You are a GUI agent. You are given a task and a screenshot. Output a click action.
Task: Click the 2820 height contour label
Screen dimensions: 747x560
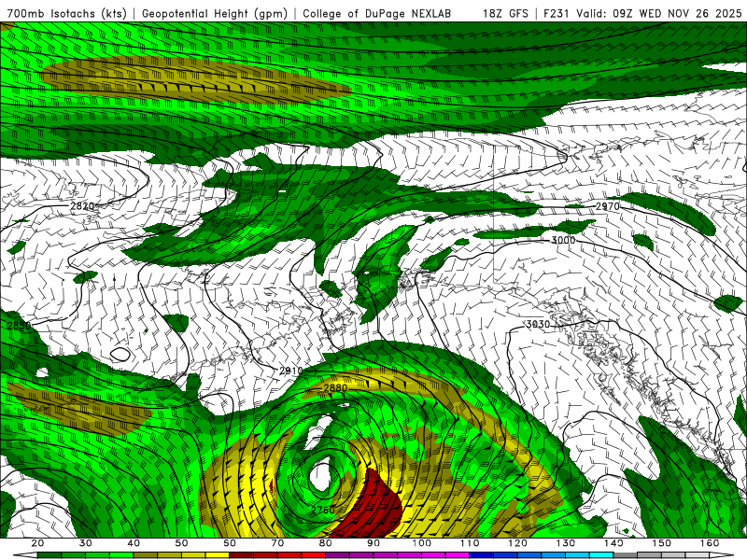point(82,206)
